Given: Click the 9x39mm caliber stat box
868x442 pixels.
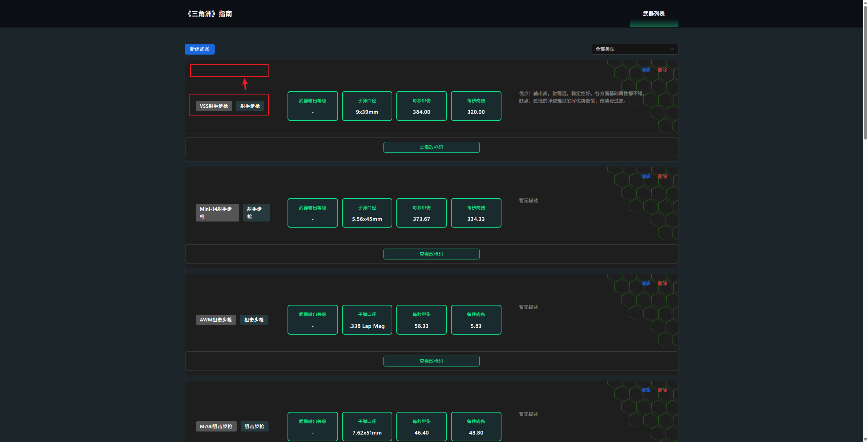Looking at the screenshot, I should [367, 106].
